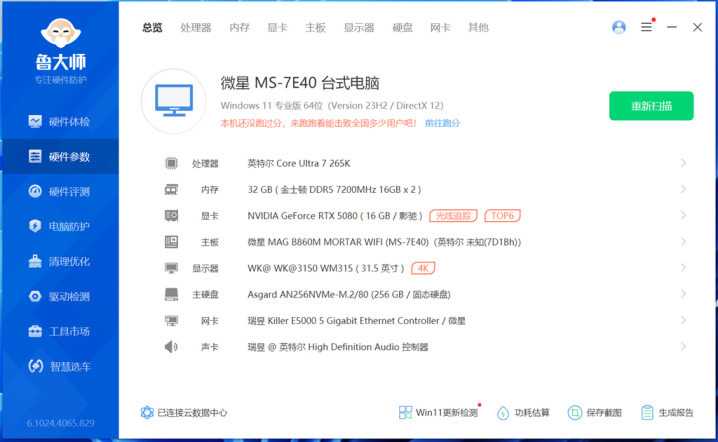The height and width of the screenshot is (442, 718).
Task: Switch to the 硬盘 tab
Action: (x=403, y=27)
